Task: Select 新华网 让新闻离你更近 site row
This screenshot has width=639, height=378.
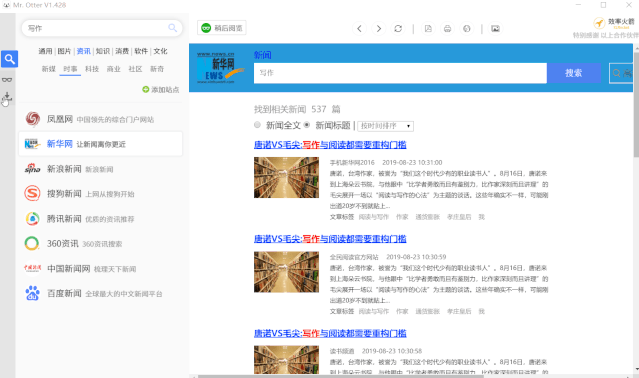Action: tap(100, 144)
